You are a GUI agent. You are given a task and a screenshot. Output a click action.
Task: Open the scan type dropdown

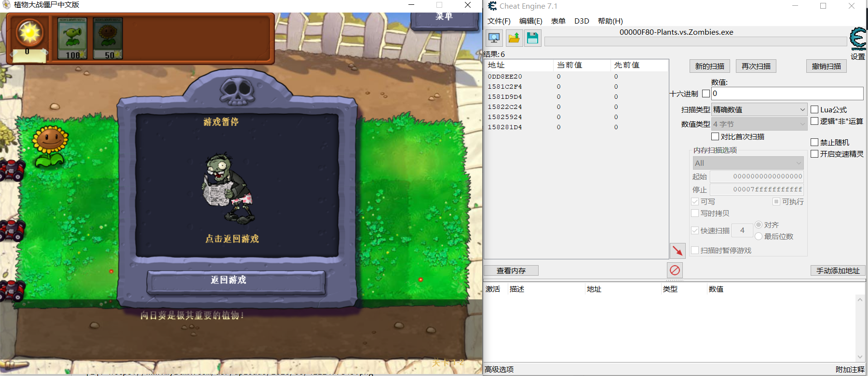759,109
